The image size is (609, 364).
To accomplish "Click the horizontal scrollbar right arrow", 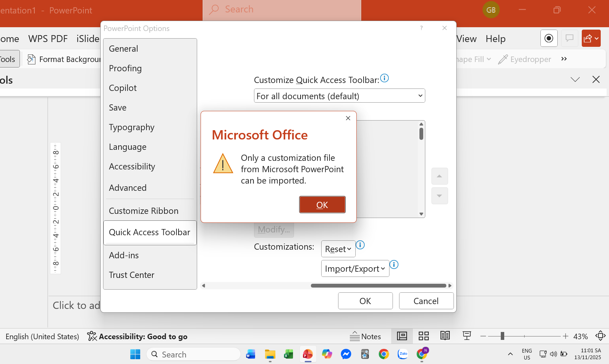I will tap(449, 285).
